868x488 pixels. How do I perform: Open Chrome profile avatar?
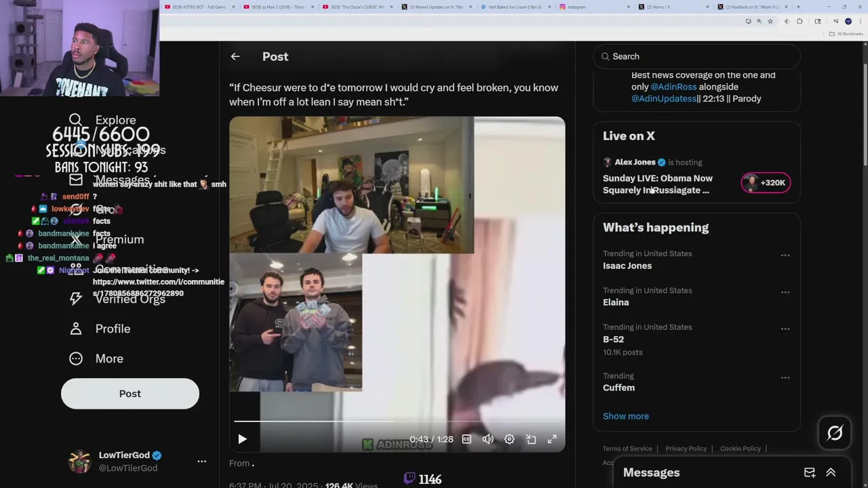click(848, 22)
